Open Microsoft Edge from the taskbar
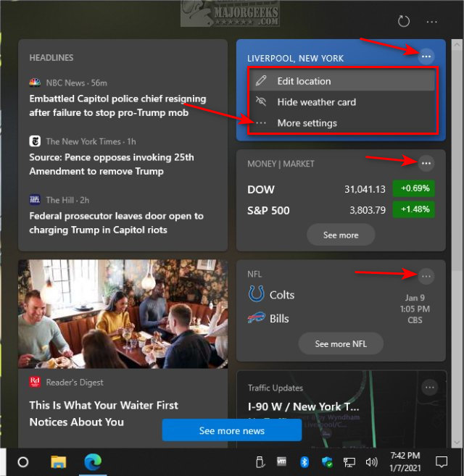The height and width of the screenshot is (476, 464). click(93, 462)
